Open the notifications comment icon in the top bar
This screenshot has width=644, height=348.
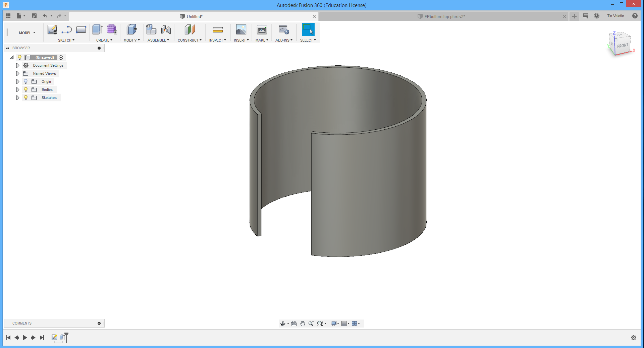[x=586, y=16]
